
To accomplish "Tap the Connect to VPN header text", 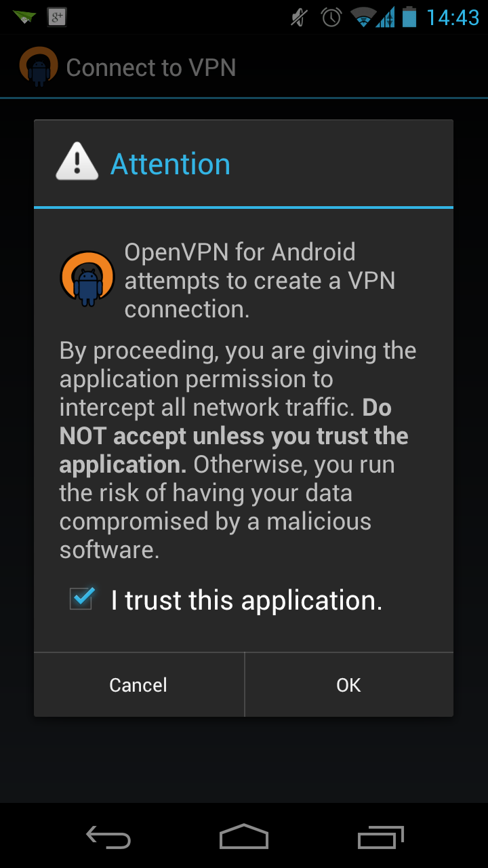I will (151, 68).
